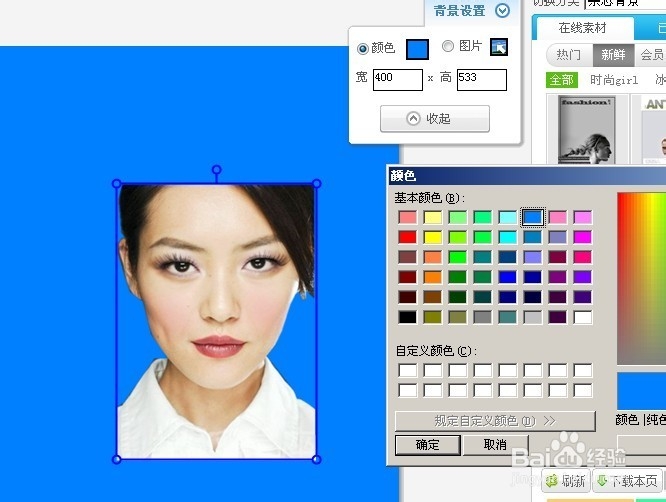Click the 刷新 refresh button
The height and width of the screenshot is (502, 666).
[x=566, y=481]
